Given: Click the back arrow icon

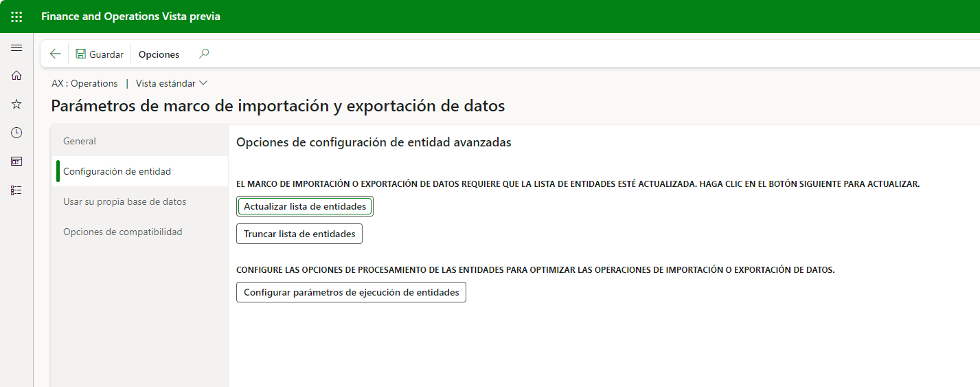Looking at the screenshot, I should click(56, 54).
